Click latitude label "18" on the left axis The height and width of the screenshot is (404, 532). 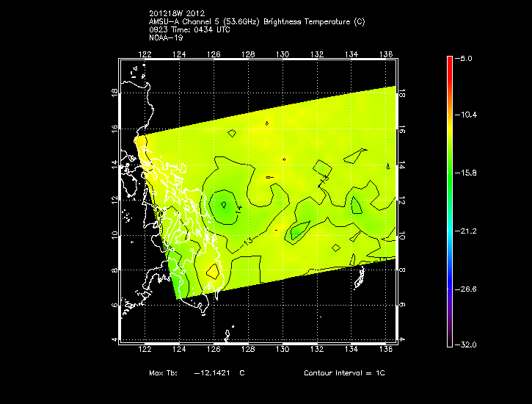point(114,93)
